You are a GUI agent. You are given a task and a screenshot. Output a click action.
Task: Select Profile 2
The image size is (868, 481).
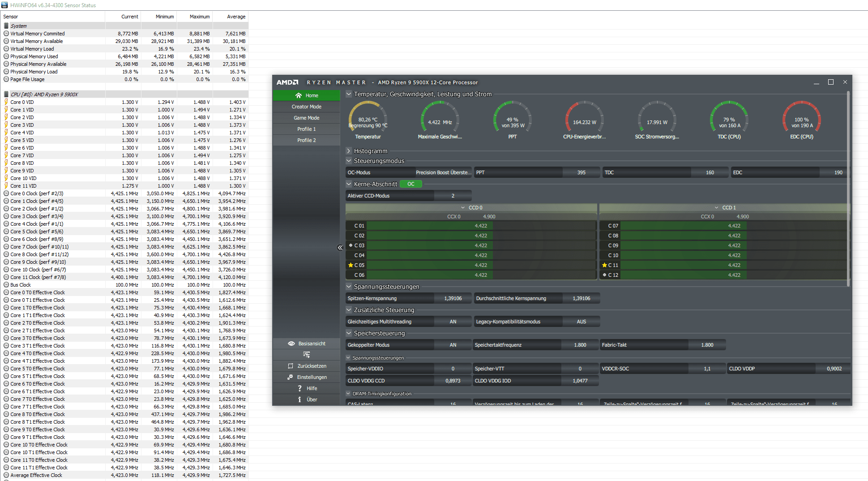pyautogui.click(x=306, y=140)
